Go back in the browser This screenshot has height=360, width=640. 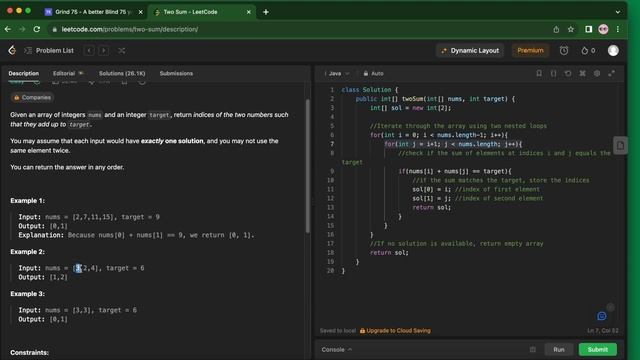(8, 29)
